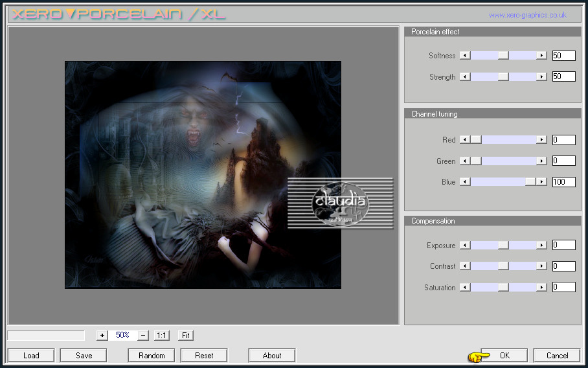Randomize settings with the Random button
Image resolution: width=588 pixels, height=368 pixels.
tap(152, 355)
